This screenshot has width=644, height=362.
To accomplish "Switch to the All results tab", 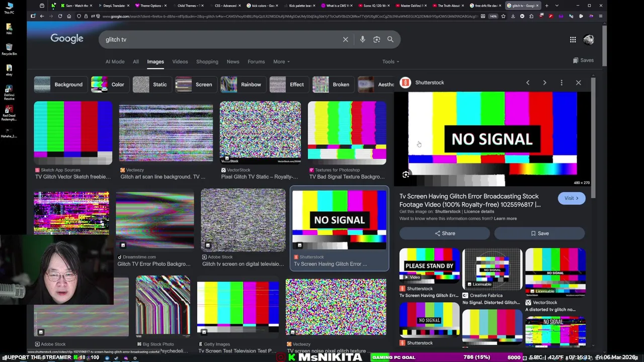I will [136, 62].
